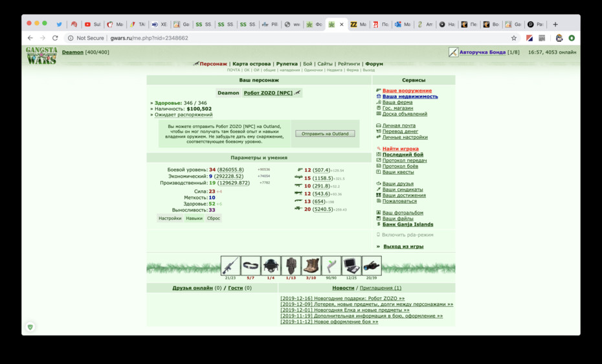Click the Настройки button

point(170,219)
